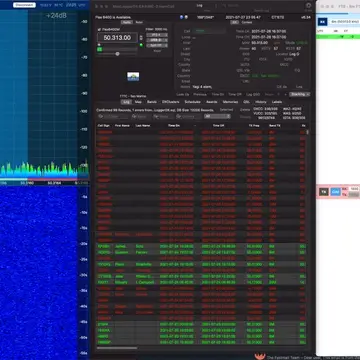Click the 50.313.00 frequency field
This screenshot has width=360, height=360.
click(x=117, y=38)
